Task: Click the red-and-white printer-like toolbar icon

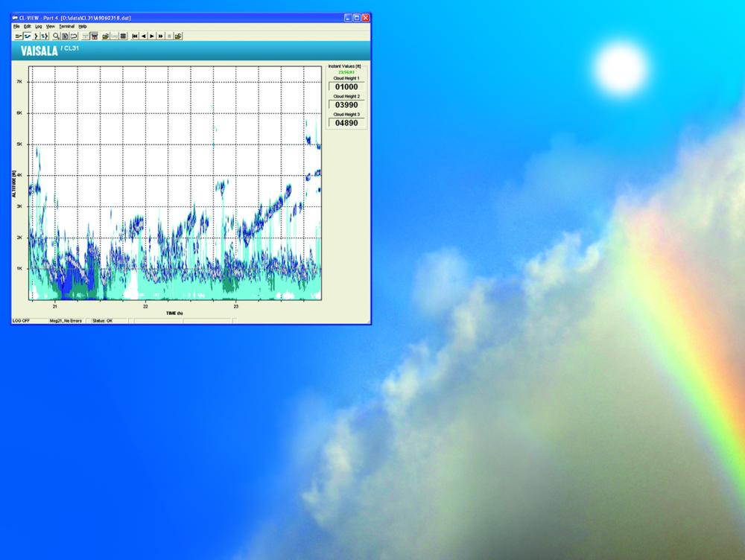Action: coord(95,36)
